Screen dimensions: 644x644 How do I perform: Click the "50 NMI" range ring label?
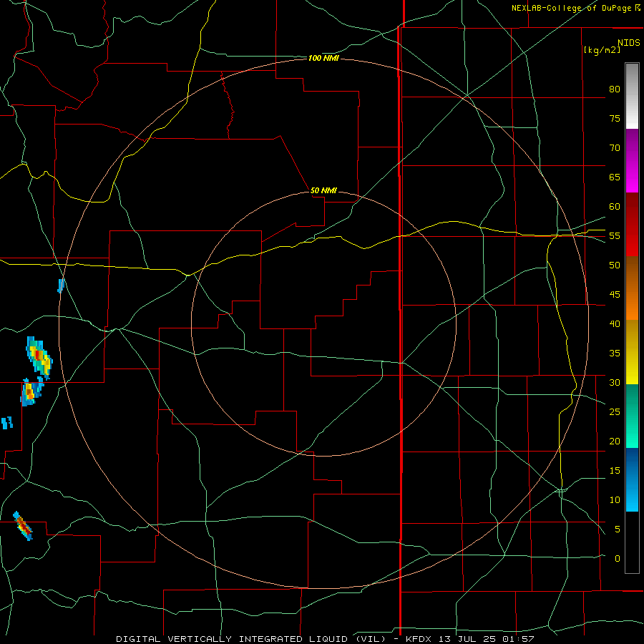[x=323, y=190]
